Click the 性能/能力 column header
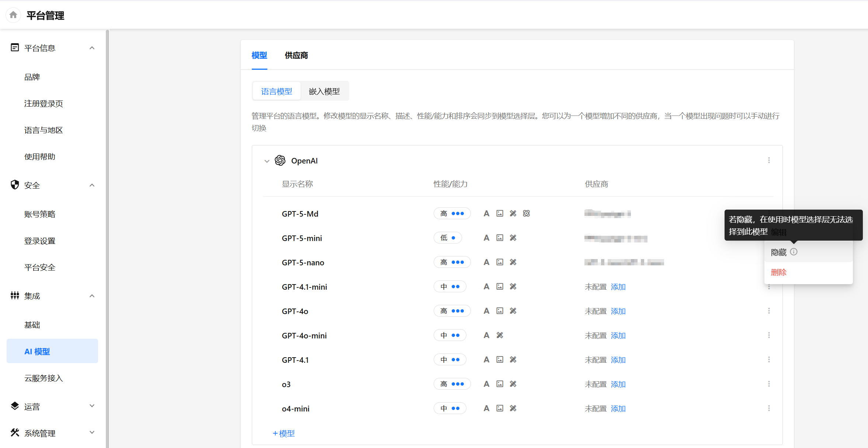 (x=450, y=184)
